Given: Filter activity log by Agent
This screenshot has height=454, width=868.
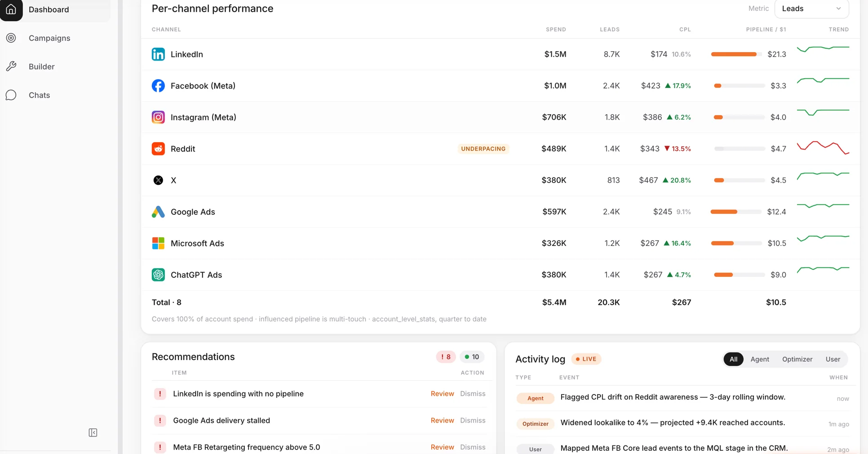Looking at the screenshot, I should click(x=760, y=359).
